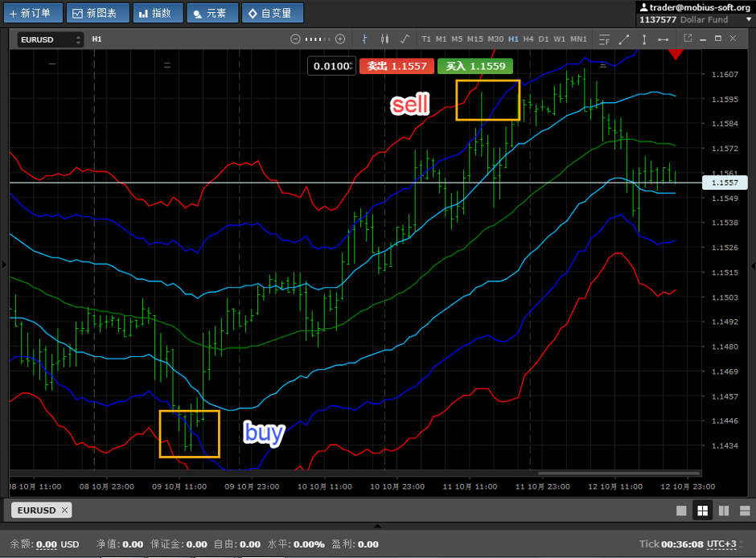The image size is (756, 558).
Task: Open the 自变量 variables menu
Action: pyautogui.click(x=273, y=13)
